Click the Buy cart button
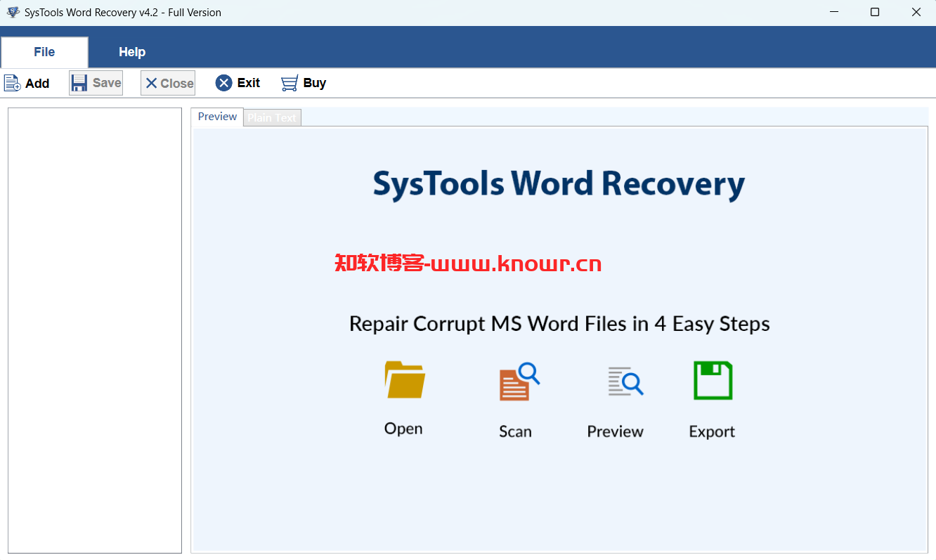936x560 pixels. tap(304, 83)
